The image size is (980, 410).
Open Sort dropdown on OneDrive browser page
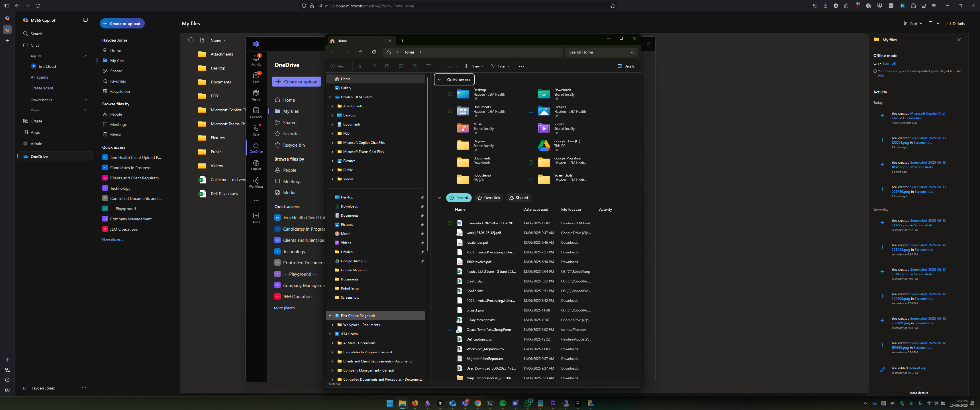click(x=913, y=24)
